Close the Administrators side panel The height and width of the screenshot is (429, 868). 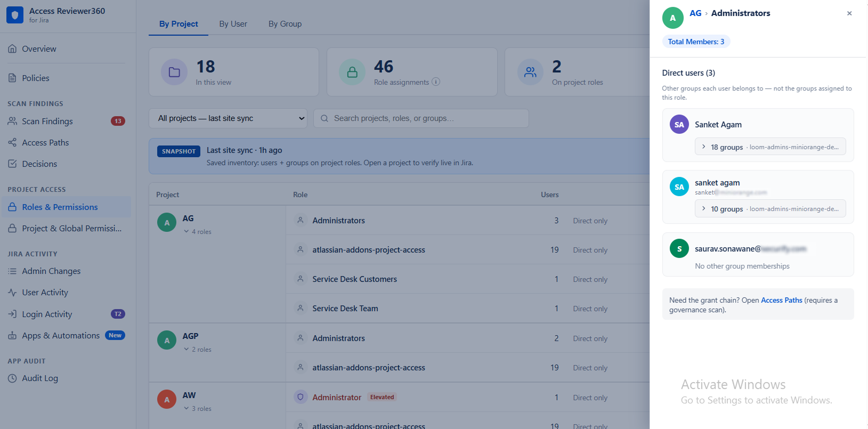(x=849, y=13)
